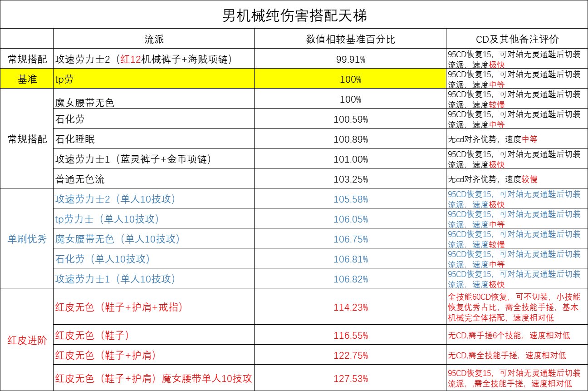Image resolution: width=588 pixels, height=391 pixels.
Task: Select 红皮无色（鞋子+护肩）魔女腰带单人10技攻 cell
Action: 154,377
